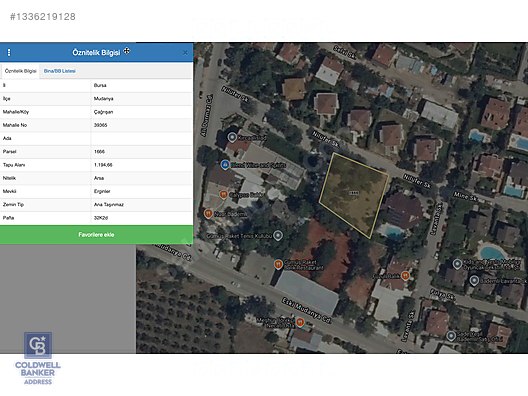Click the gray pin above Blend Wine marker
The height and width of the screenshot is (396, 528).
pyautogui.click(x=232, y=137)
